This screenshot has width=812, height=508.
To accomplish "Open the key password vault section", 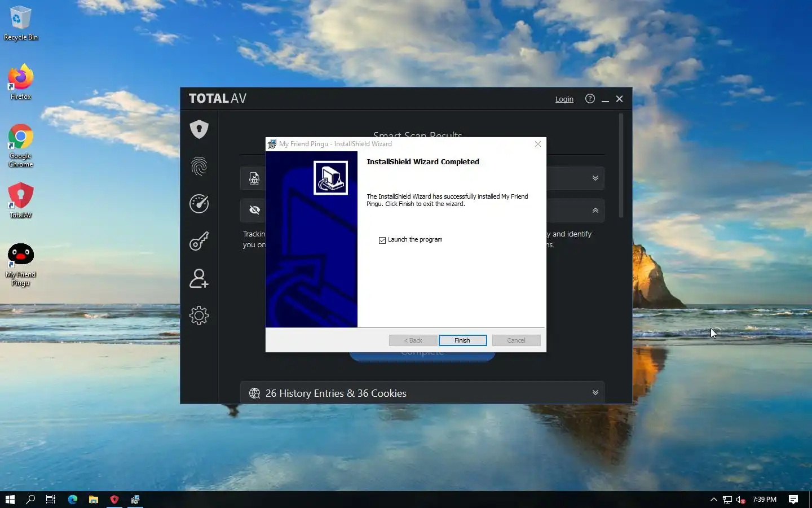I will pyautogui.click(x=199, y=241).
